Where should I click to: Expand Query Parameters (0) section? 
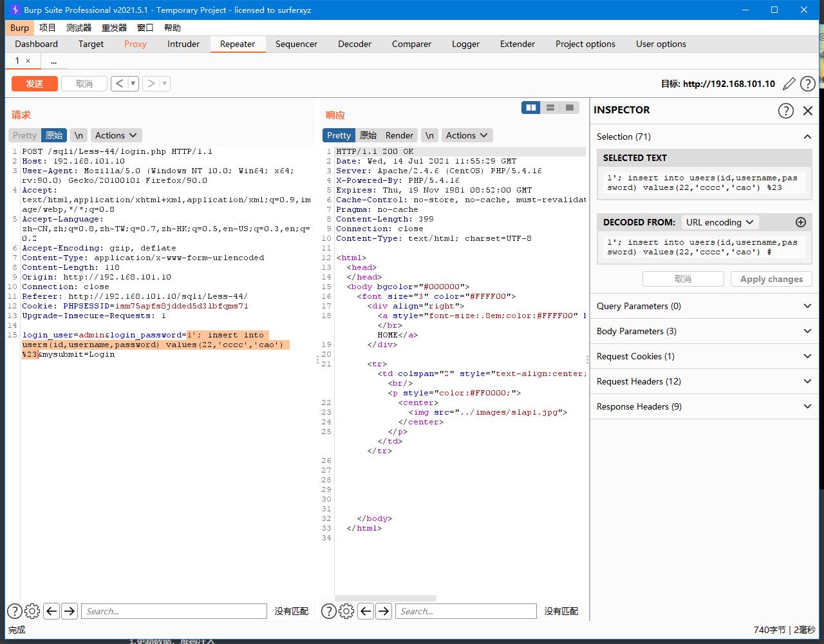pos(807,306)
